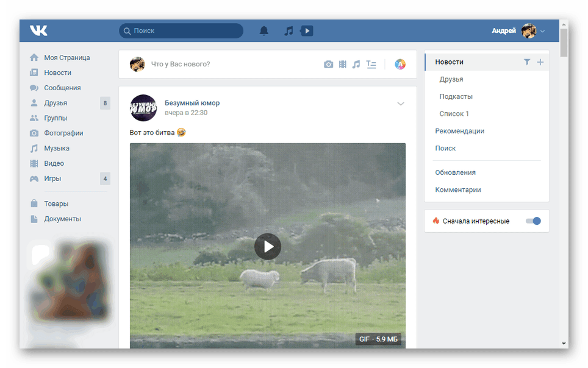Attach photo with camera icon in post box
The height and width of the screenshot is (368, 588).
[x=329, y=65]
